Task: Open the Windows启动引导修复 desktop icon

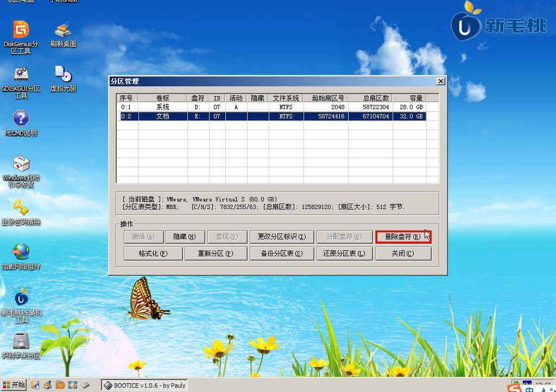Action: pyautogui.click(x=21, y=172)
